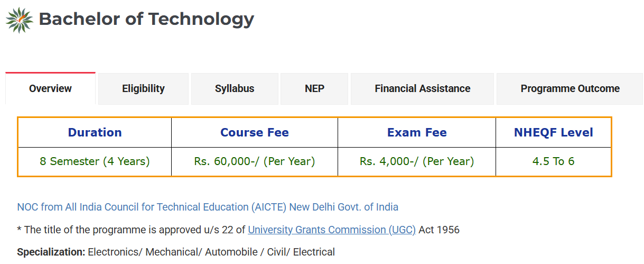
Task: Click the Bachelor of Technology heading
Action: click(x=146, y=20)
